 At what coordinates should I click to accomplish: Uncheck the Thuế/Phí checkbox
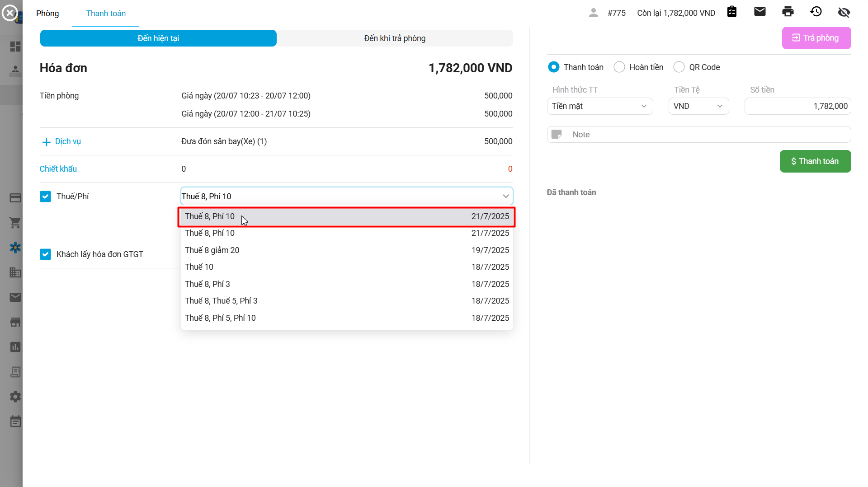(x=45, y=197)
